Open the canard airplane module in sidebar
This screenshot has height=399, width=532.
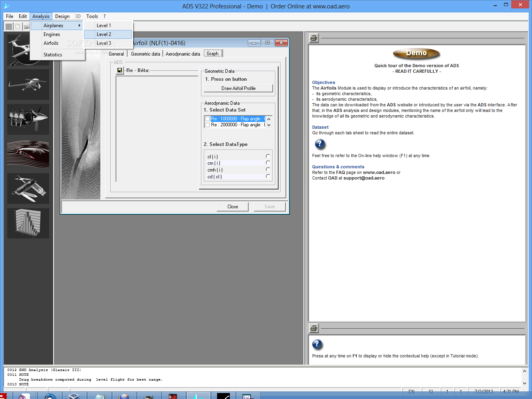(28, 84)
